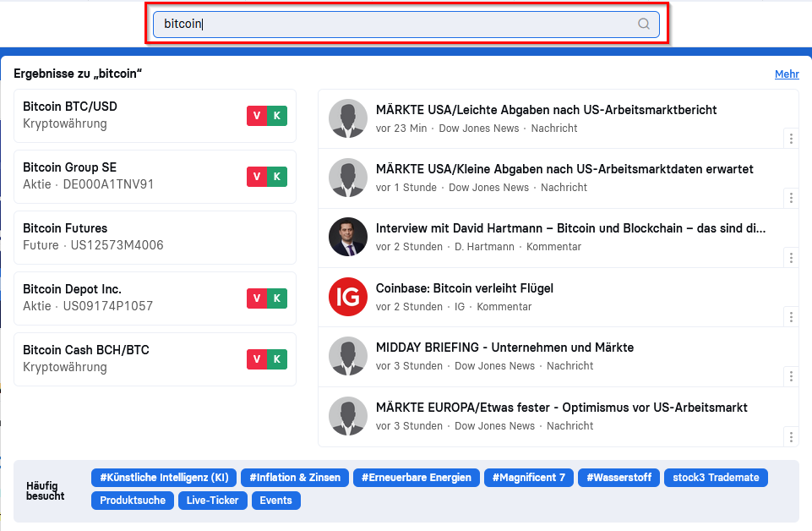
Task: Click avatar of Kleine Abgaben news item
Action: (348, 178)
